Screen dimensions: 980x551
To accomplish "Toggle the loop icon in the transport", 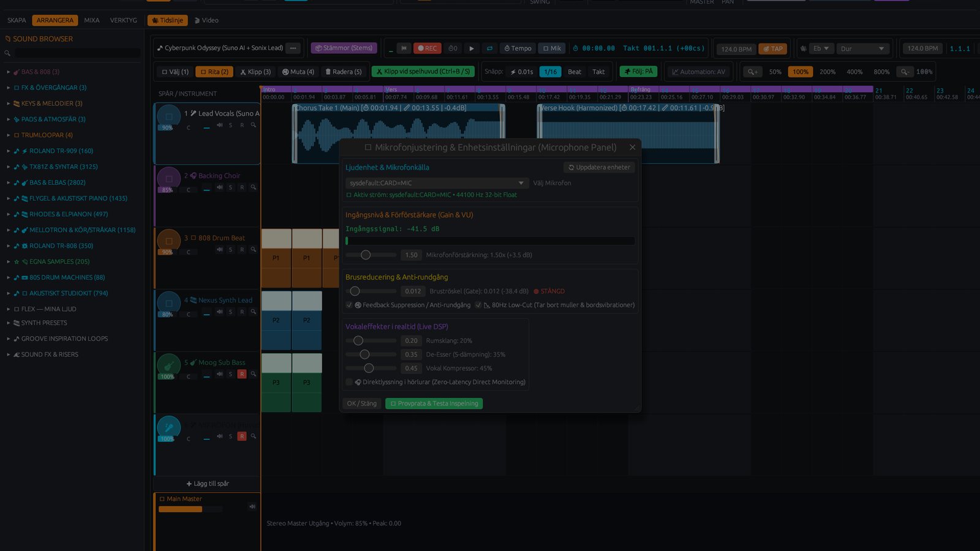I will [489, 48].
